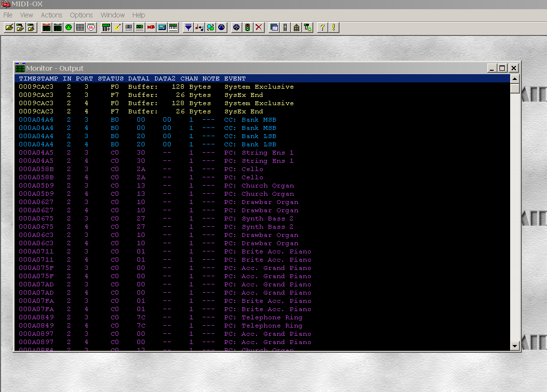Toggle monitoring with the traffic light icon
This screenshot has height=392, width=547.
tap(248, 28)
